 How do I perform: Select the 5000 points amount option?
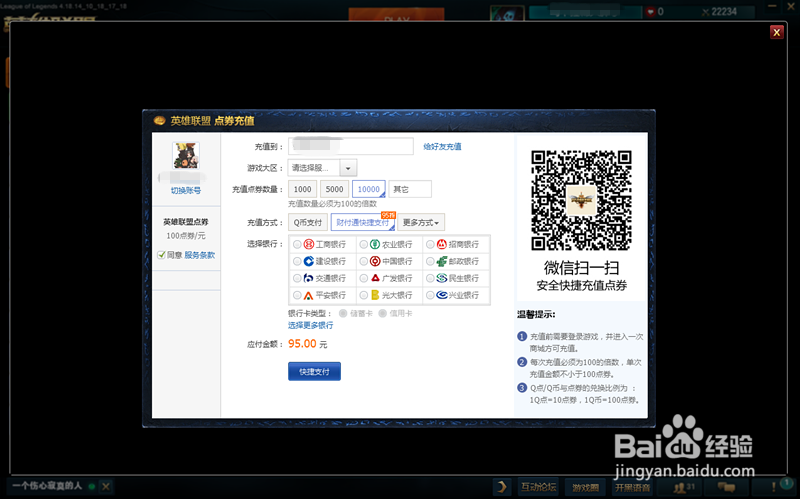pos(334,189)
